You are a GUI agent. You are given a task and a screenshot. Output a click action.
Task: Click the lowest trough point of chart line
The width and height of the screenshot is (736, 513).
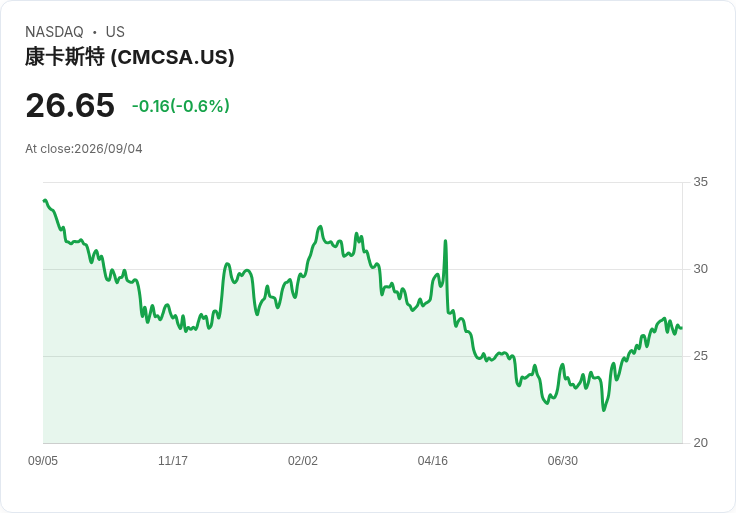604,410
